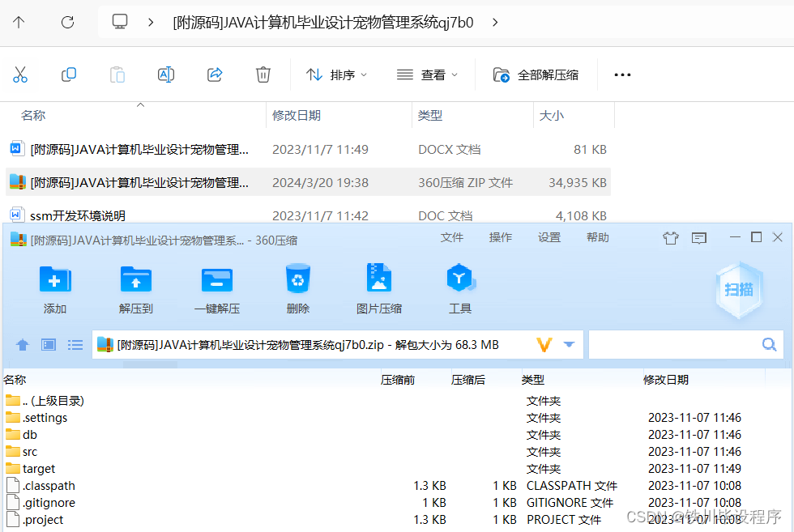Viewport: 794px width, 532px height.
Task: Toggle the thumbnail view mode in 360压缩
Action: (x=48, y=344)
